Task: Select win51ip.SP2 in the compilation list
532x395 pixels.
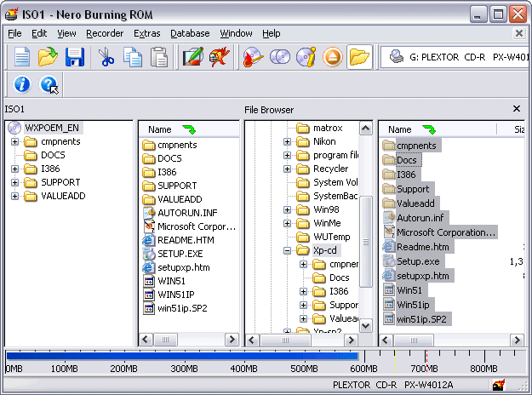Action: click(x=182, y=308)
